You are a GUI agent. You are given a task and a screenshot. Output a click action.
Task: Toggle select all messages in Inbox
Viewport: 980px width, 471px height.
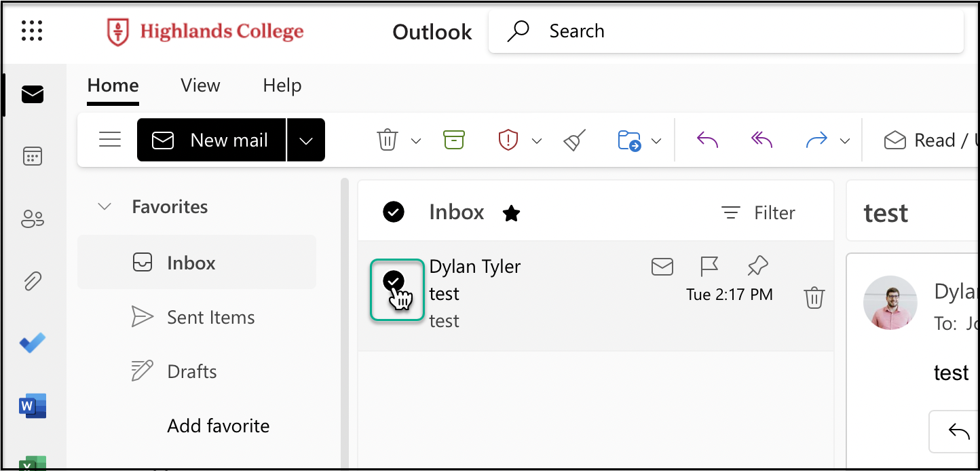click(394, 212)
